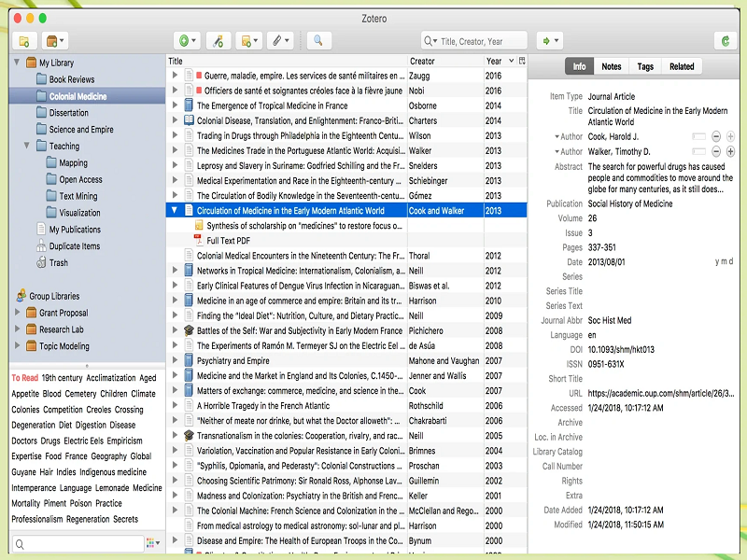Click book icon of The Emergence of Tropical Medicine
This screenshot has width=747, height=560.
pos(189,105)
